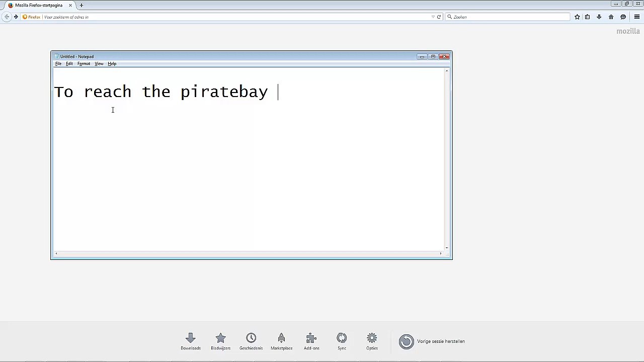Click the Firefox identity icon in address bar

[x=25, y=17]
